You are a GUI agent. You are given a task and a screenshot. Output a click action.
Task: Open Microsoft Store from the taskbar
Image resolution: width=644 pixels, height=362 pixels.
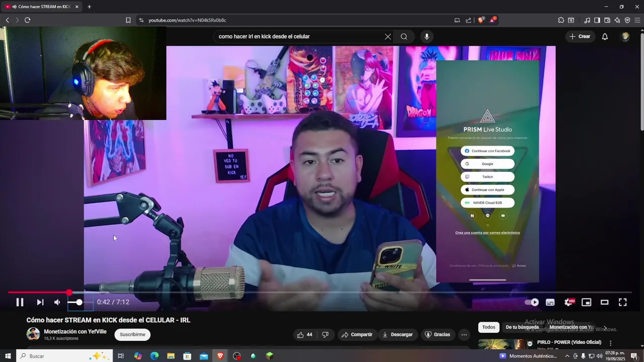[x=187, y=356]
